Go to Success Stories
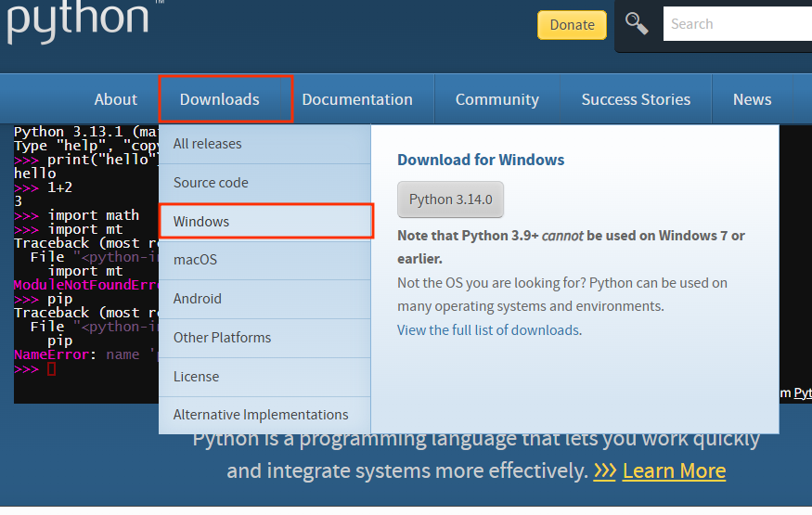The width and height of the screenshot is (812, 515). click(x=636, y=99)
